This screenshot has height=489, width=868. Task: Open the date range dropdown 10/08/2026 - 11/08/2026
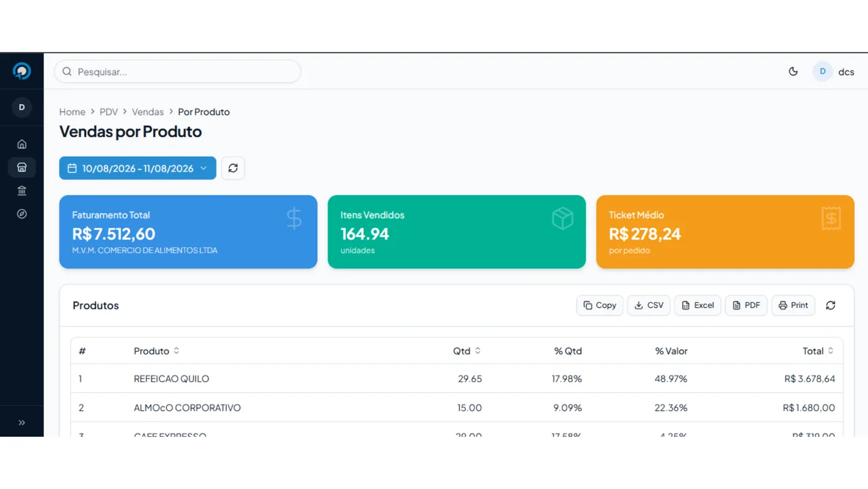click(x=138, y=168)
